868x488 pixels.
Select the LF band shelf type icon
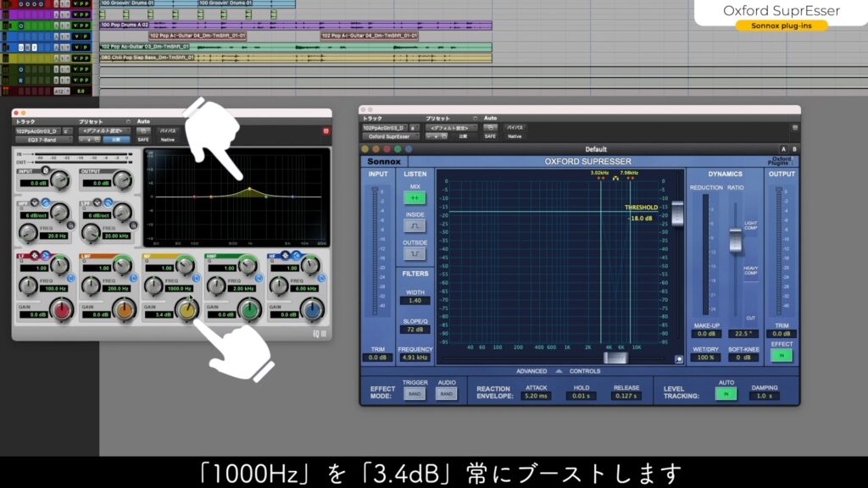[46, 255]
